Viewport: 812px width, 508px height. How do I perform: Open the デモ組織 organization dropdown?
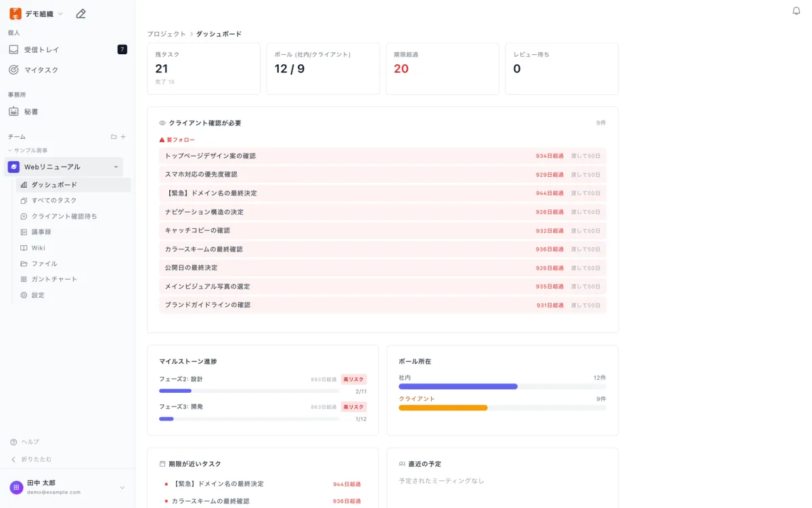[37, 14]
